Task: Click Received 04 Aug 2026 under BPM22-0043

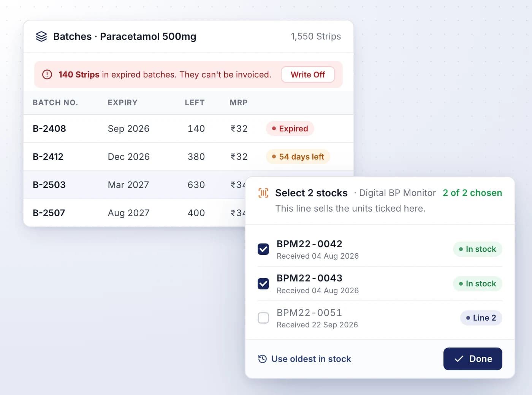Action: [x=318, y=291]
